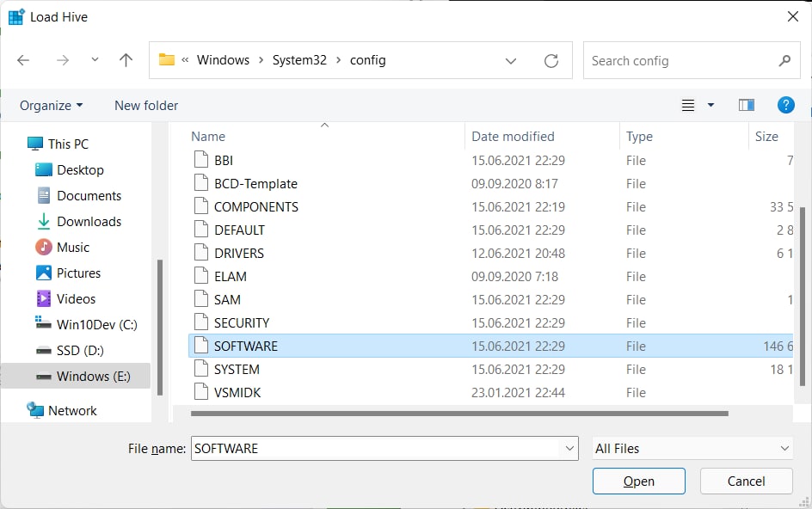812x509 pixels.
Task: Select the SAM file
Action: pos(491,300)
